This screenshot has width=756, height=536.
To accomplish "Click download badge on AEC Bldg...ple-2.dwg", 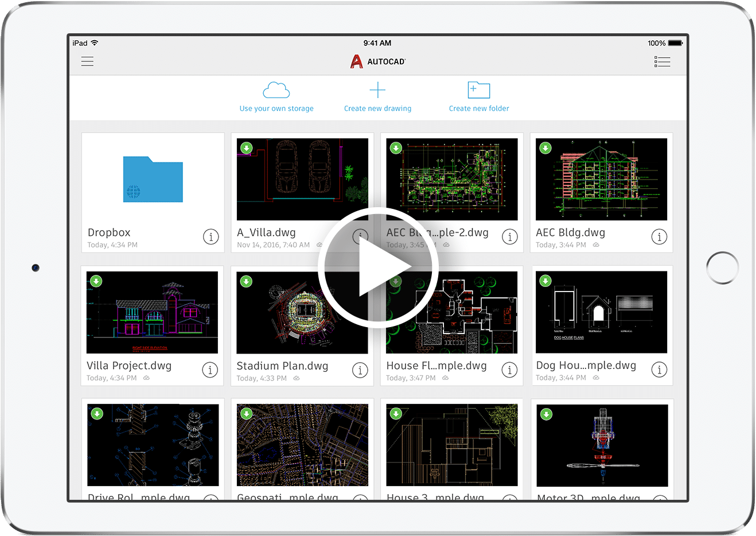I will (396, 148).
